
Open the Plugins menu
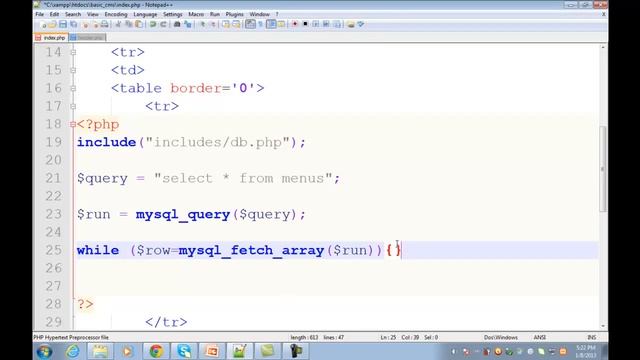pos(234,14)
